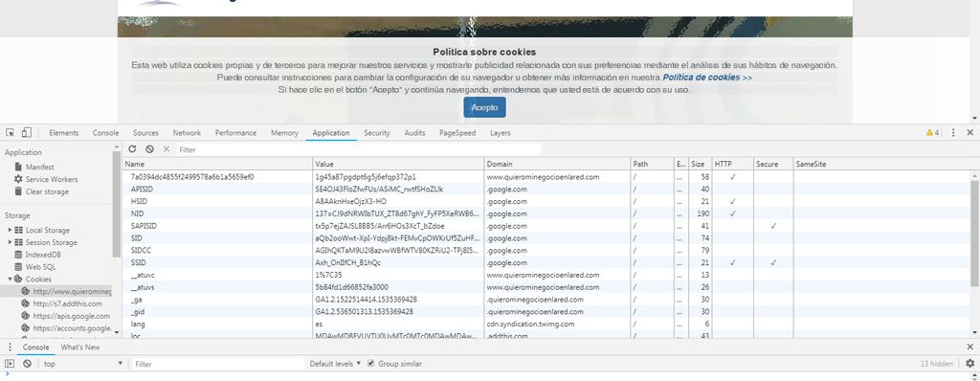The height and width of the screenshot is (381, 980).
Task: Sort cookies by HTTP column header
Action: [x=732, y=164]
